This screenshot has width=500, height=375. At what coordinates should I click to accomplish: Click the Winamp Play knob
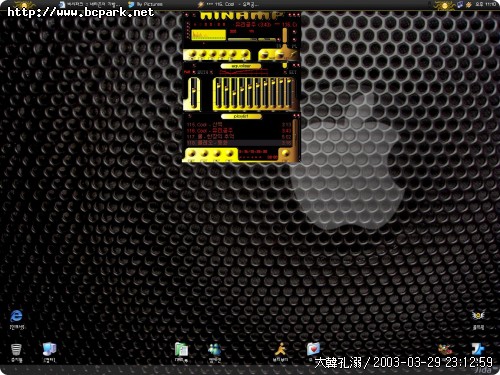tap(203, 54)
